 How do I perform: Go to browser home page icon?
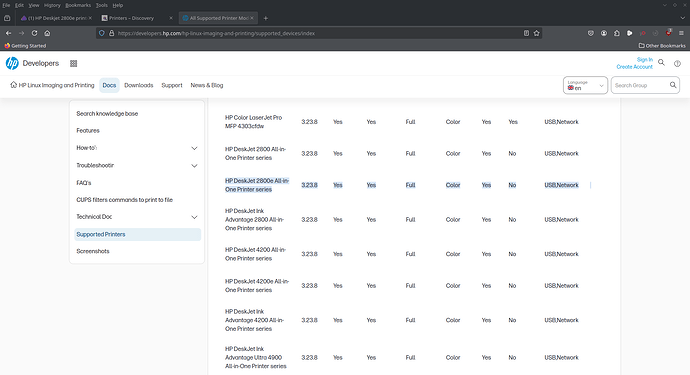[x=47, y=33]
